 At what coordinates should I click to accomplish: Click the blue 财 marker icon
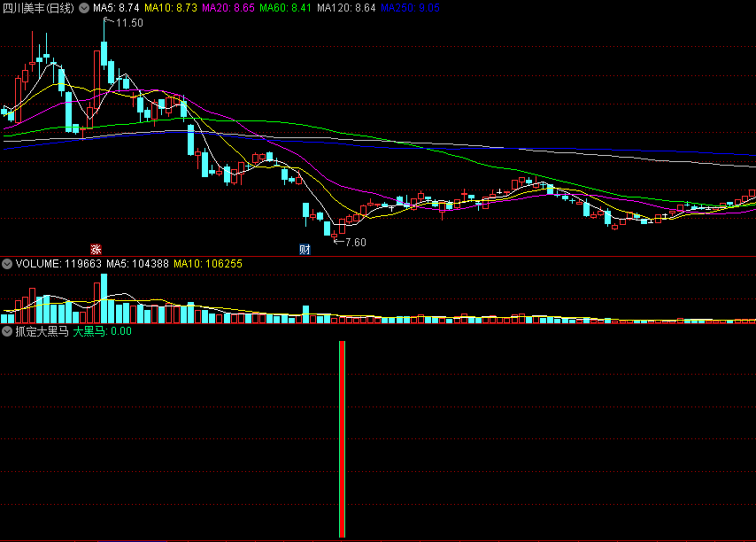tap(305, 249)
